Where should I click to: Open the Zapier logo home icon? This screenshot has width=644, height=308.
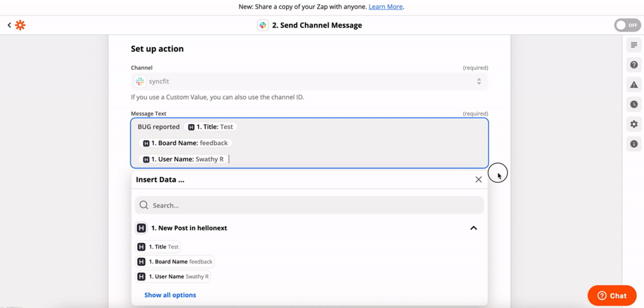(x=20, y=25)
